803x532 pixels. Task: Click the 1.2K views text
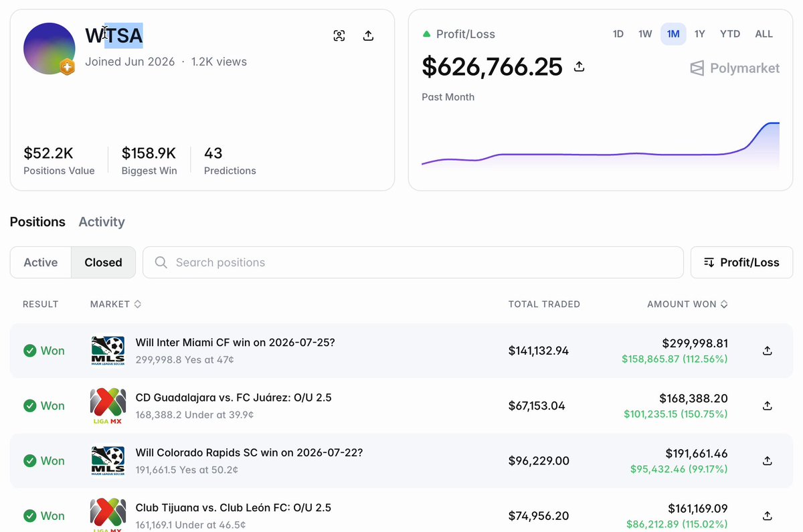(219, 62)
